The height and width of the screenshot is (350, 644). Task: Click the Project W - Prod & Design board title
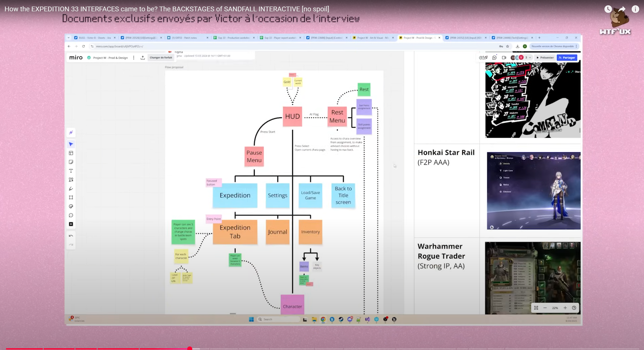pyautogui.click(x=110, y=58)
